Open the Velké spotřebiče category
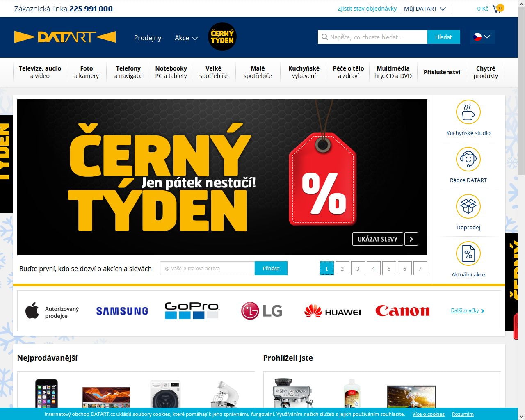This screenshot has width=525, height=420. click(x=213, y=72)
